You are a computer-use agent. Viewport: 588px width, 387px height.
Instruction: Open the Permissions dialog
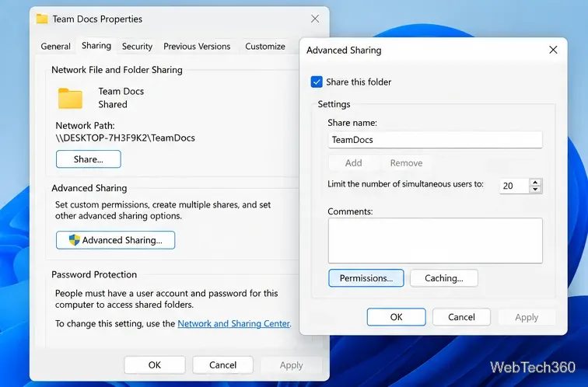point(366,278)
